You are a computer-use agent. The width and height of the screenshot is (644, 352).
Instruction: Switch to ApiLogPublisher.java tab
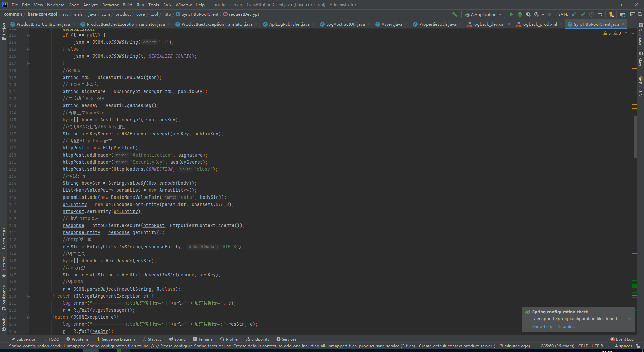(289, 24)
